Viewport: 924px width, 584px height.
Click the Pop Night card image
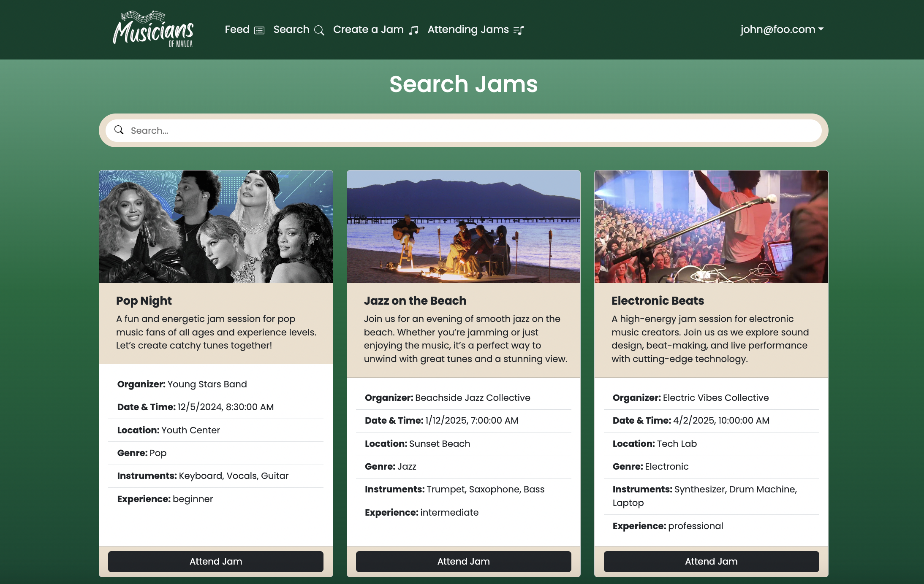215,227
